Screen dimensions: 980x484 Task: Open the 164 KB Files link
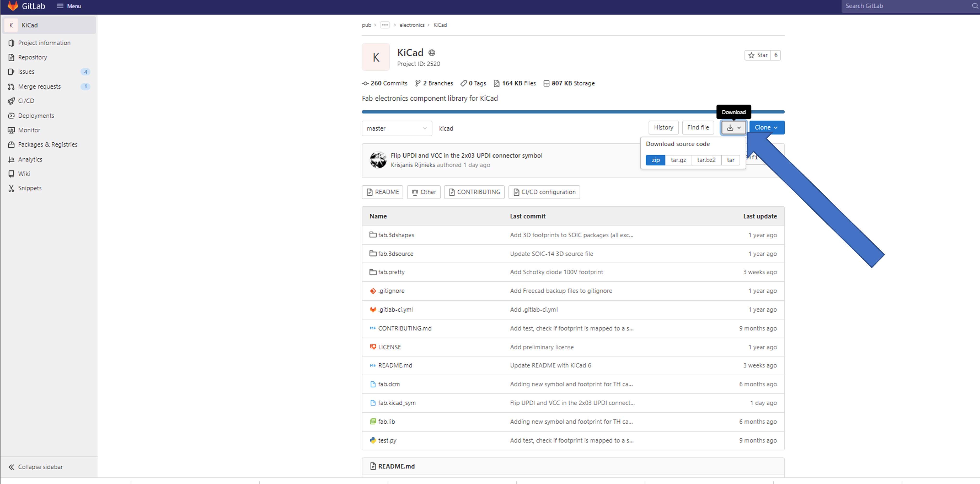[x=515, y=83]
